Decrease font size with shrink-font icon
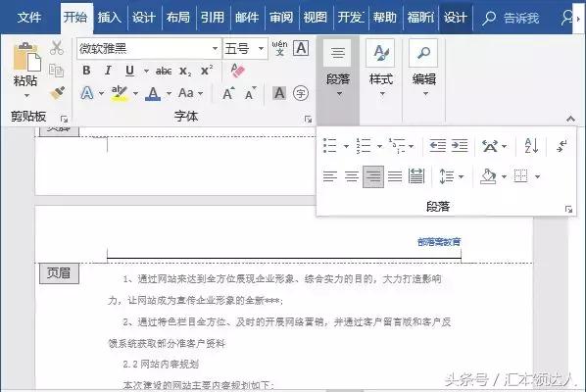Image resolution: width=586 pixels, height=392 pixels. (x=250, y=94)
